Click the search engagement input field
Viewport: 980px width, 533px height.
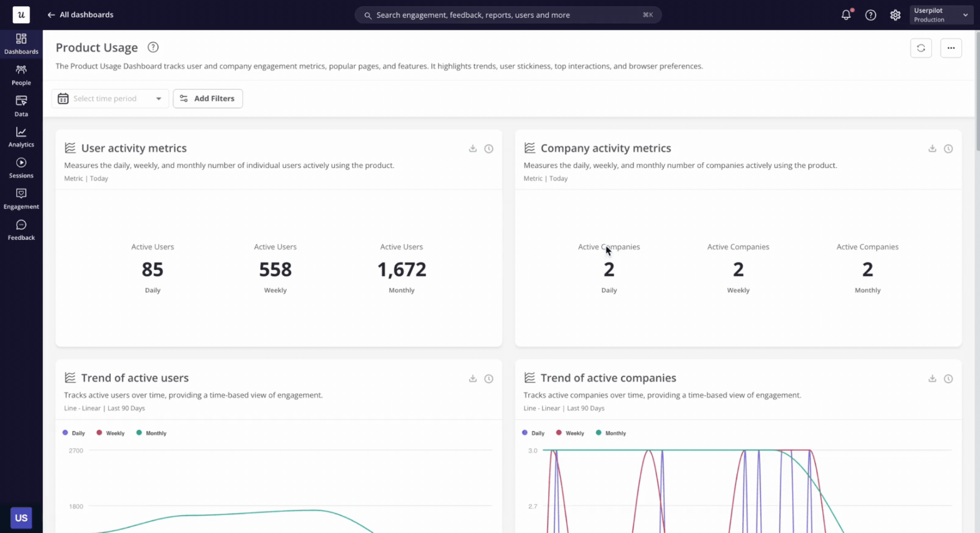(x=508, y=15)
